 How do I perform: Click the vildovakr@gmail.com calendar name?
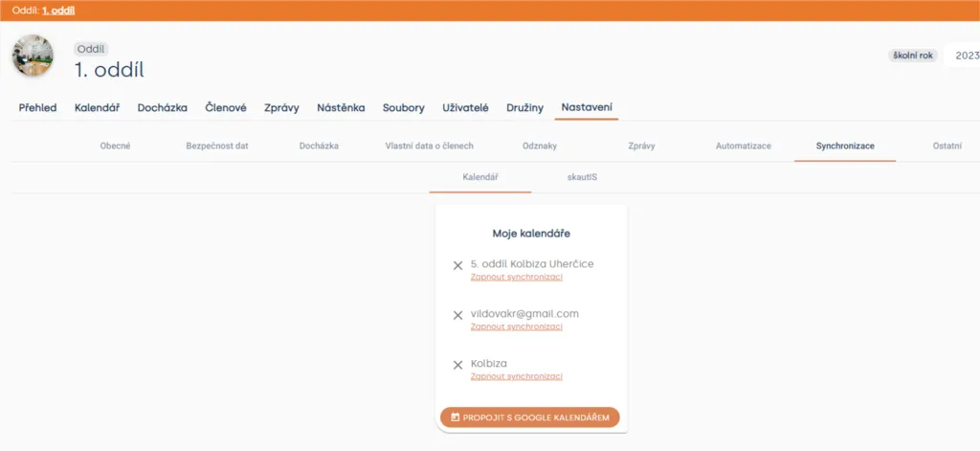pos(524,314)
